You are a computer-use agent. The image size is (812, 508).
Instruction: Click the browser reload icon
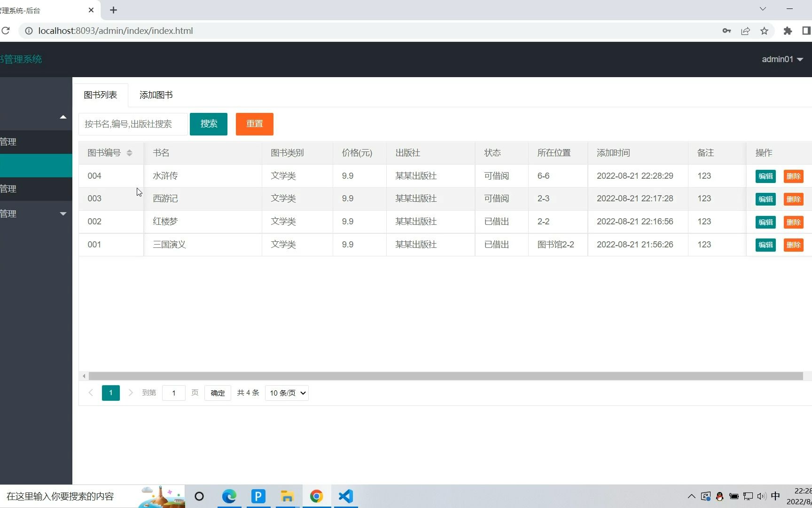(x=6, y=31)
